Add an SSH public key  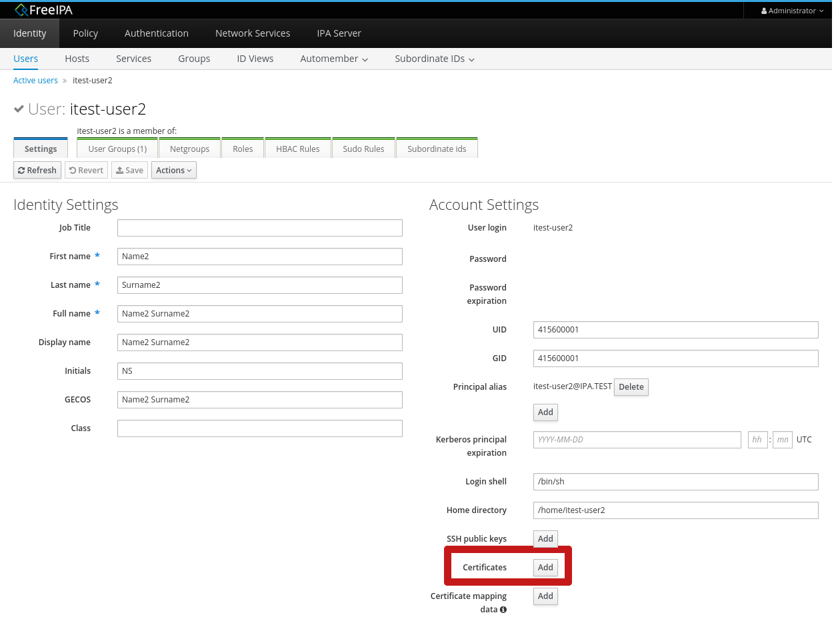pos(545,539)
